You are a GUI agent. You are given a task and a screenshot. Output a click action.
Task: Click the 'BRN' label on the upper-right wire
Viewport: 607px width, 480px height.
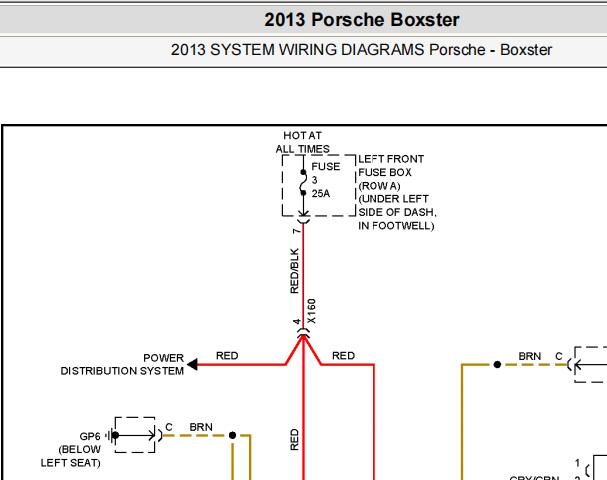[530, 356]
